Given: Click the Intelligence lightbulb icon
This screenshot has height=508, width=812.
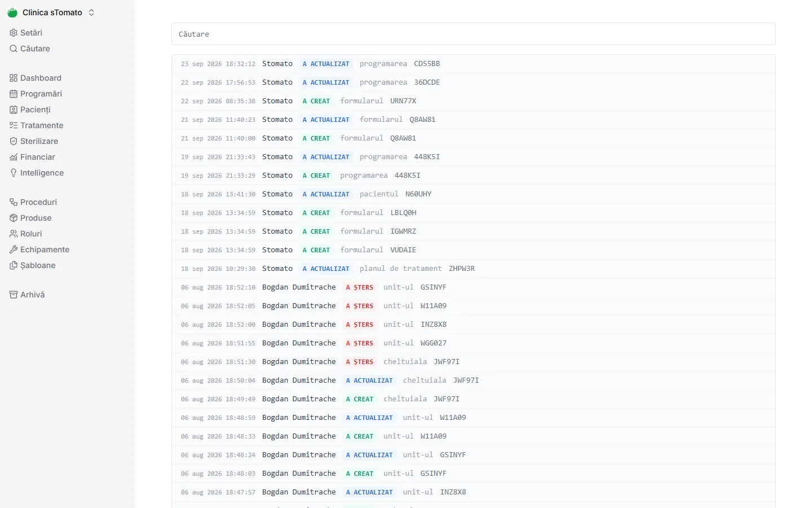Looking at the screenshot, I should pyautogui.click(x=14, y=173).
